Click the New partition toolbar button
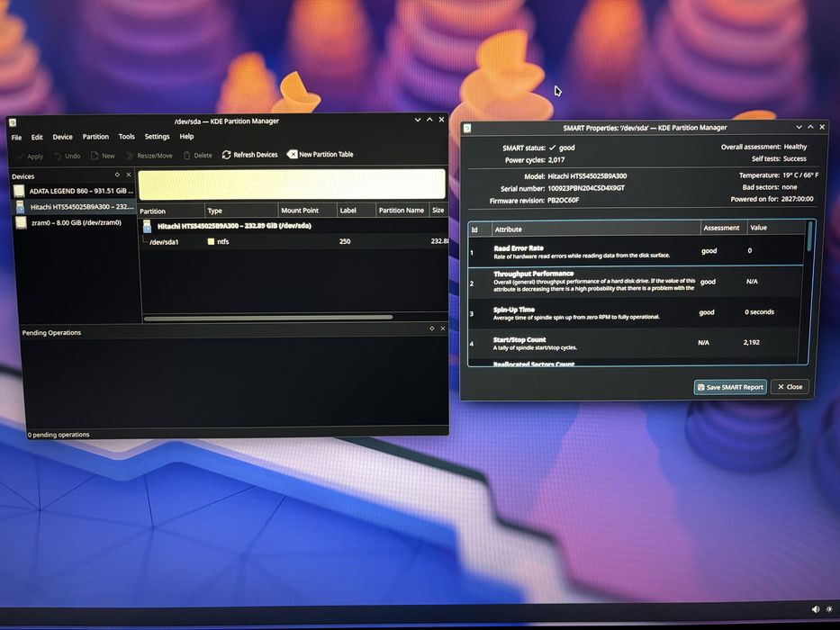This screenshot has width=840, height=630. 103,156
